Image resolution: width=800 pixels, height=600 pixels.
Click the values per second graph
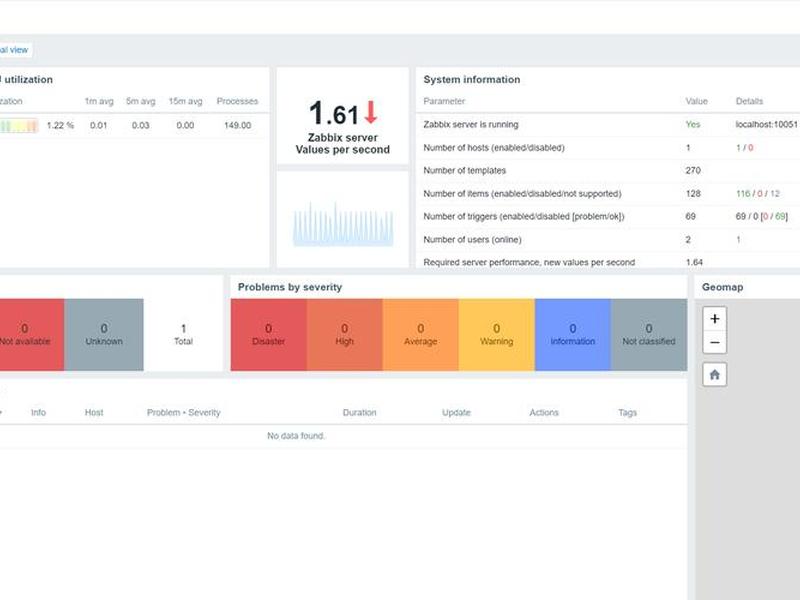(343, 223)
